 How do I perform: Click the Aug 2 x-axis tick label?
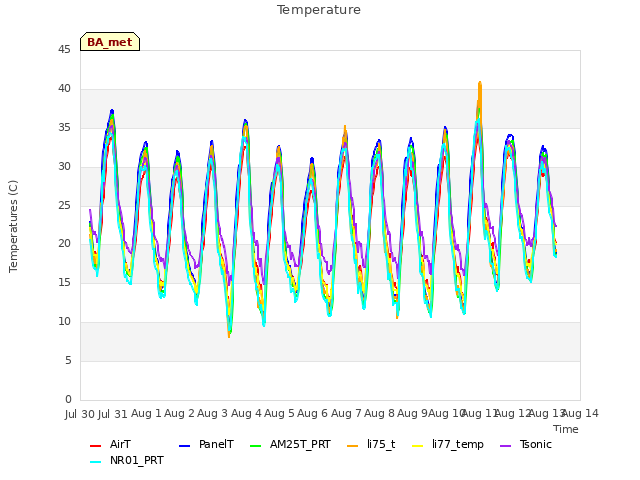point(179,413)
